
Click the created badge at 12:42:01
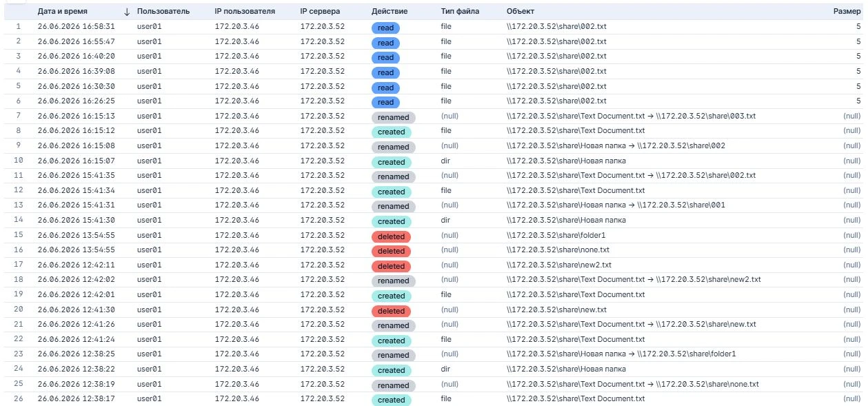(x=391, y=296)
